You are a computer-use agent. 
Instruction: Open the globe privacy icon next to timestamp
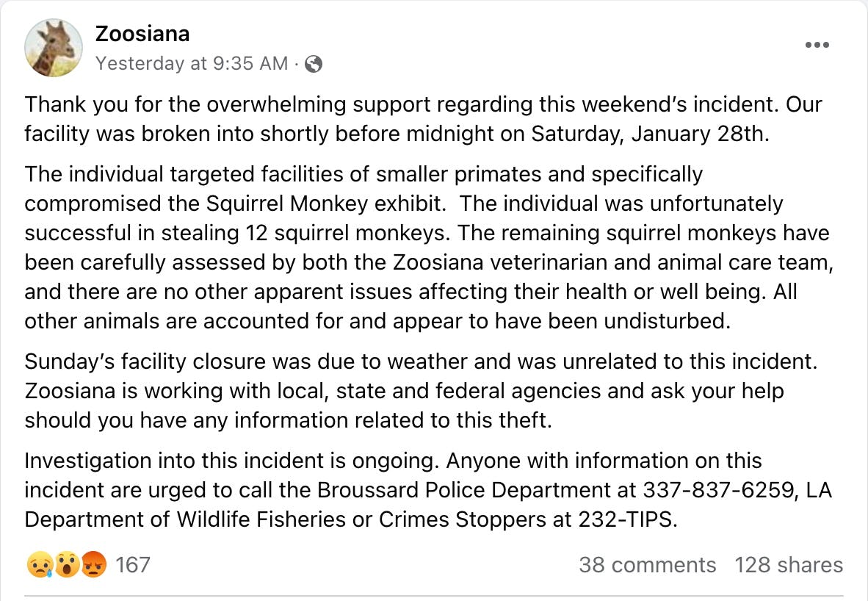coord(313,64)
